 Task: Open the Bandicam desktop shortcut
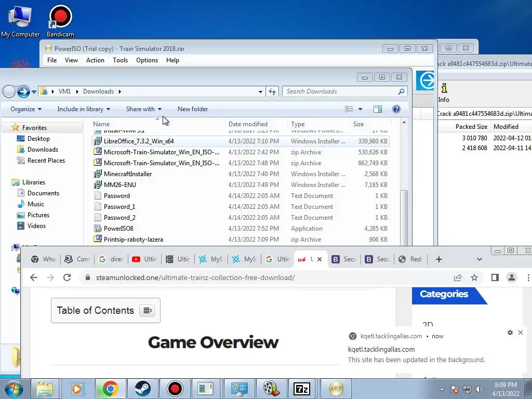pos(60,21)
